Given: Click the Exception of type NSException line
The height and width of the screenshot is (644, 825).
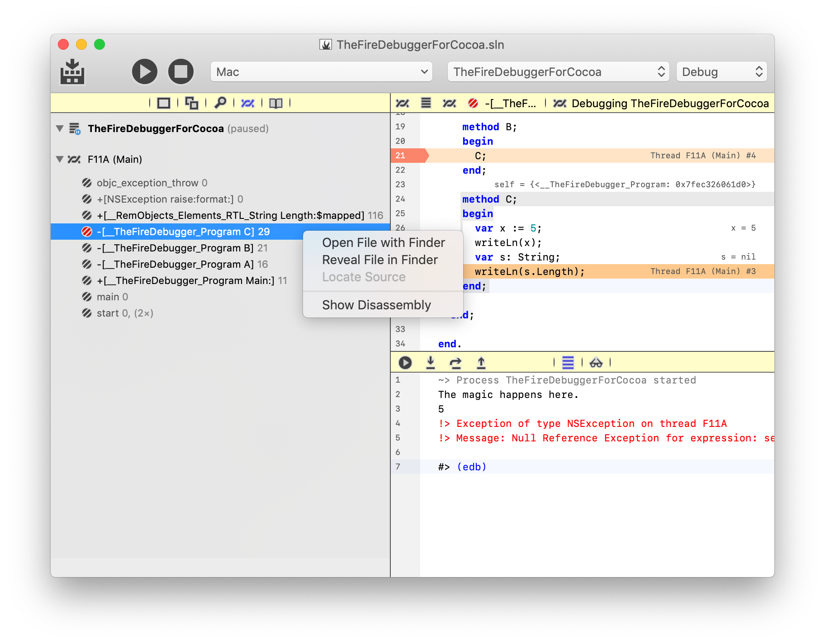Looking at the screenshot, I should point(583,423).
